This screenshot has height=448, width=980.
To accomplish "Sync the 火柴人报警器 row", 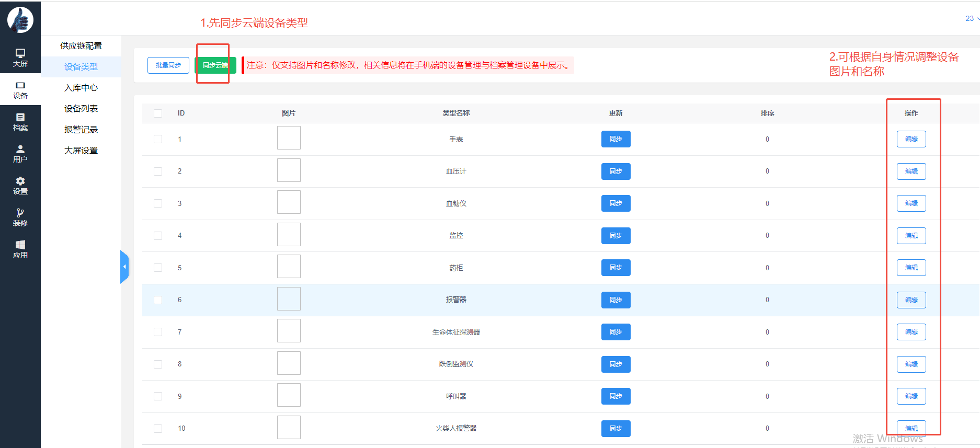I will pos(616,428).
